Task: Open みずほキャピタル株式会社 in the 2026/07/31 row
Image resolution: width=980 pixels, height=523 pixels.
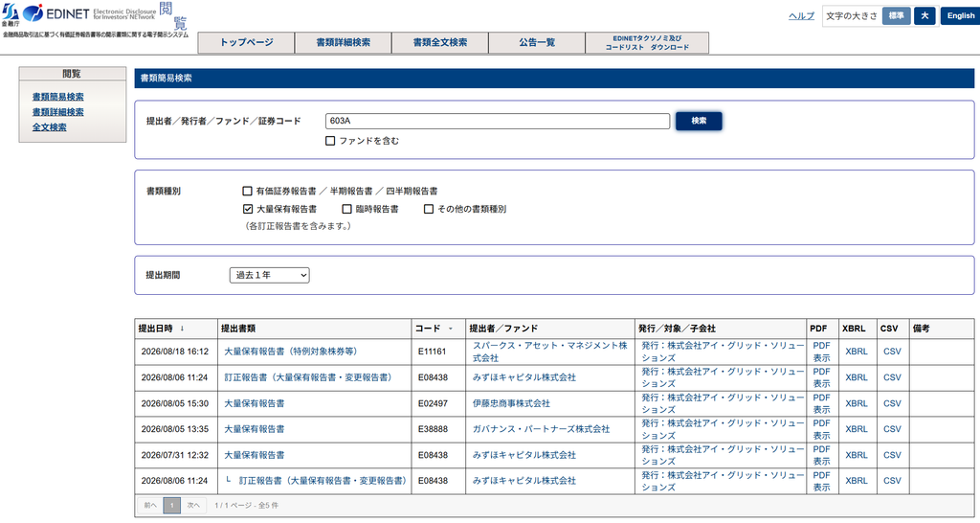Action: click(x=523, y=455)
